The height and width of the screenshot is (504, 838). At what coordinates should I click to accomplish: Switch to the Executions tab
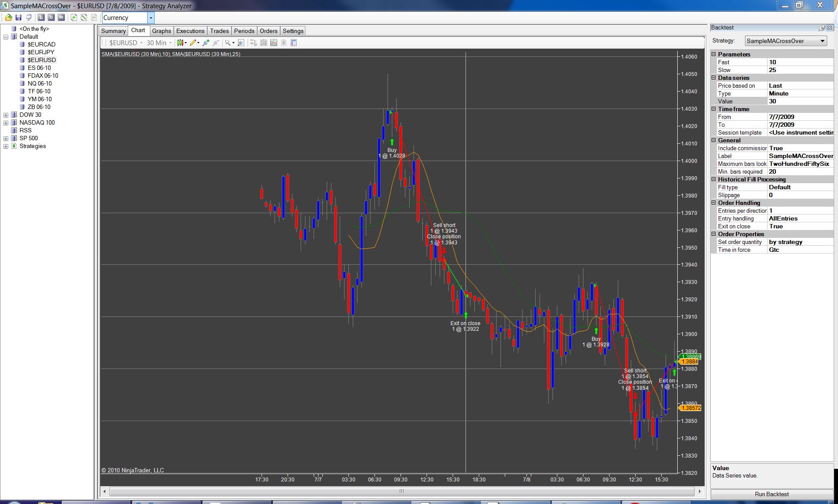190,31
